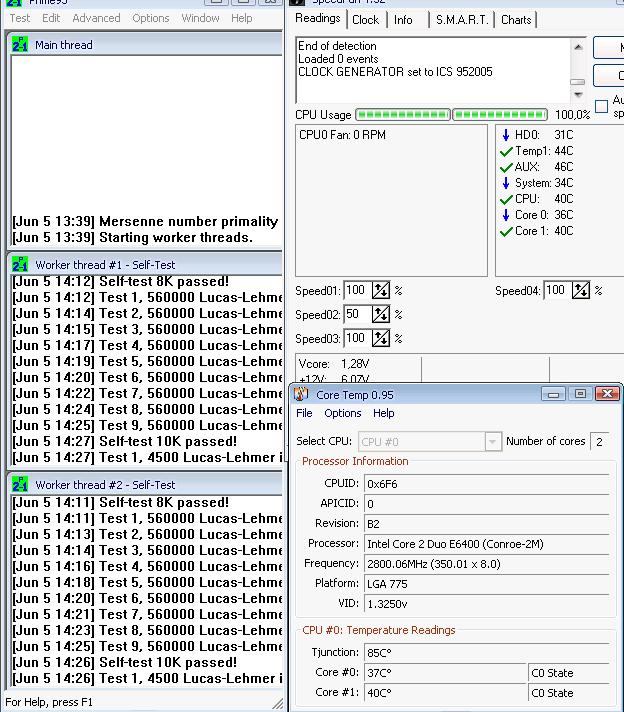Screen dimensions: 624x712
Task: Click the Prime95 window resize grip
Action: pyautogui.click(x=277, y=704)
